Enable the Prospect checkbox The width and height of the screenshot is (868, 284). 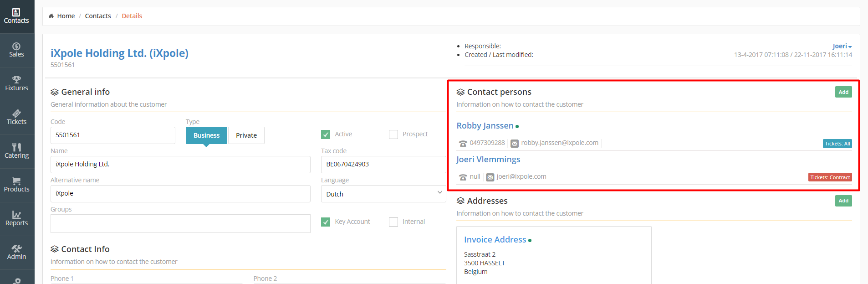(393, 134)
